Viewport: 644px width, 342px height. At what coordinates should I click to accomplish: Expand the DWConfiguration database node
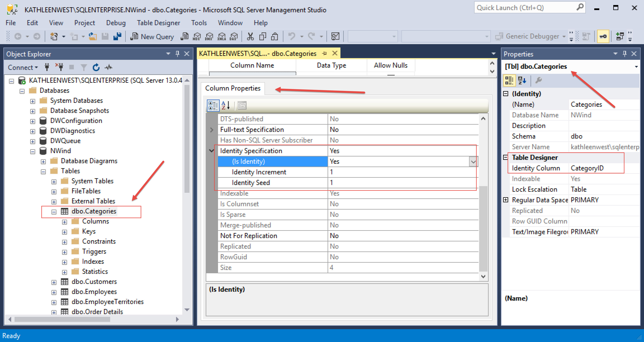click(32, 121)
